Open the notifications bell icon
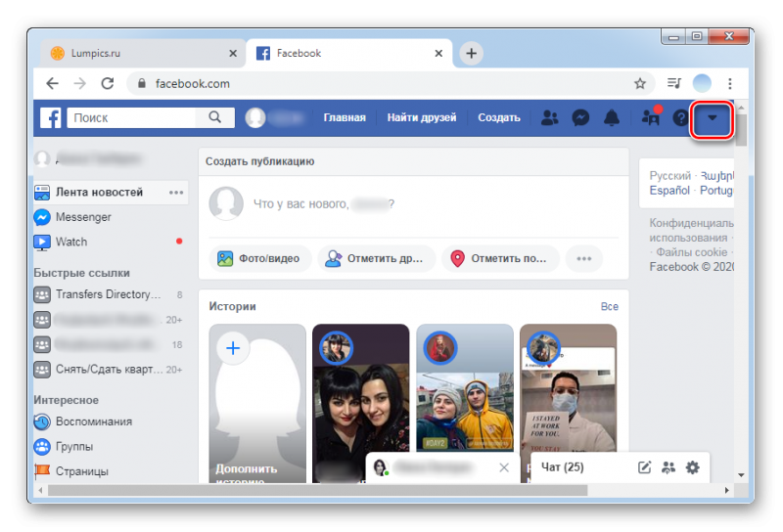 [612, 117]
